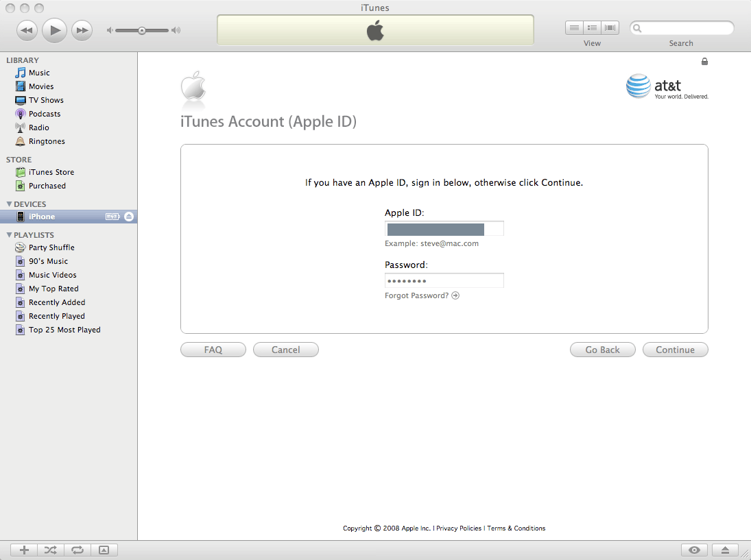Show artwork viewer pane button
The image size is (751, 560).
[x=104, y=550]
